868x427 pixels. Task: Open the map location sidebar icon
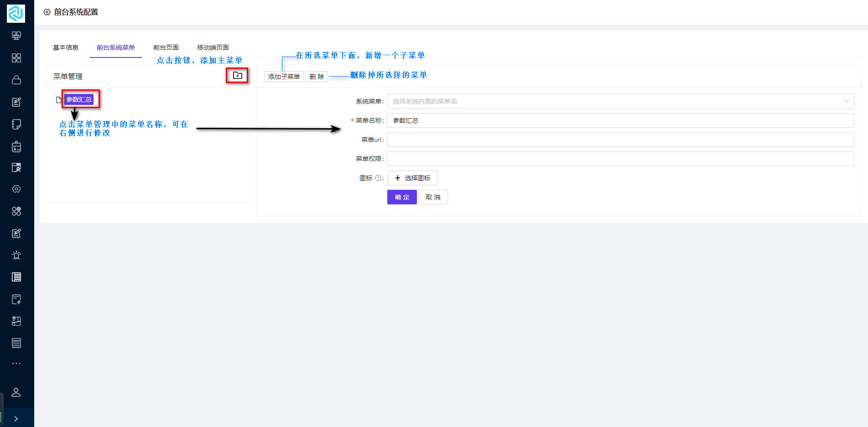coord(16,321)
